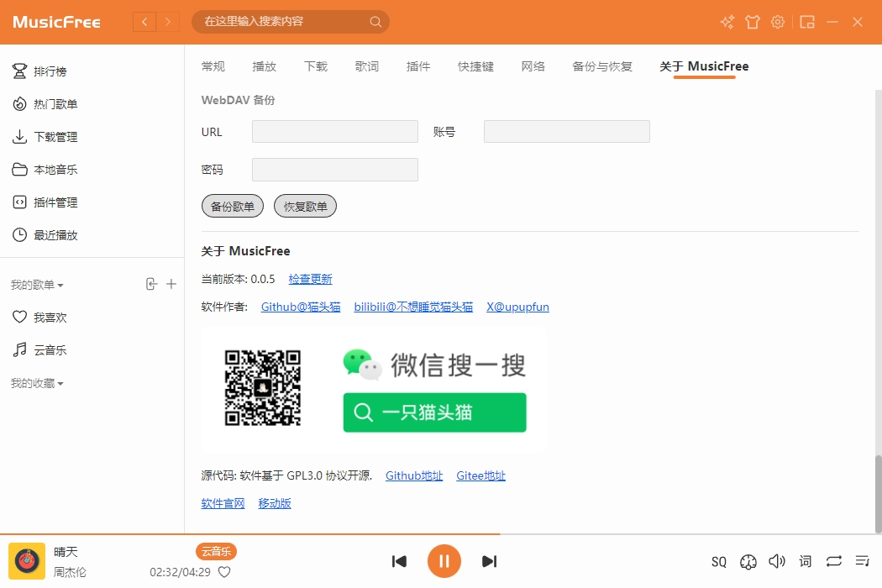Click the playback speed gauge icon
Screen dimensions: 882x588
click(x=748, y=561)
